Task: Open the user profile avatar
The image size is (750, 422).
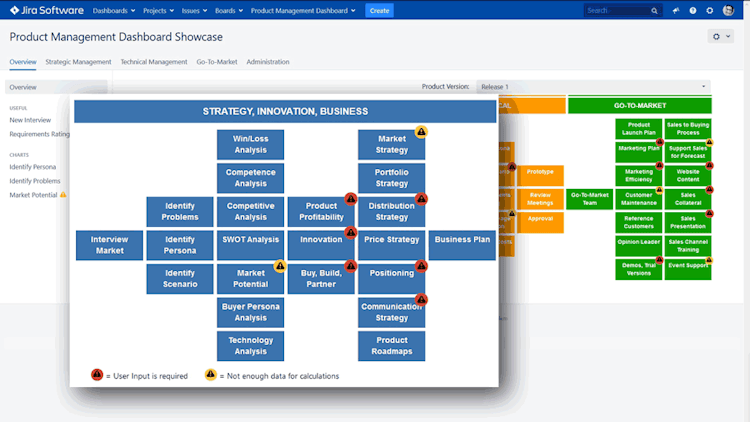Action: (x=728, y=10)
